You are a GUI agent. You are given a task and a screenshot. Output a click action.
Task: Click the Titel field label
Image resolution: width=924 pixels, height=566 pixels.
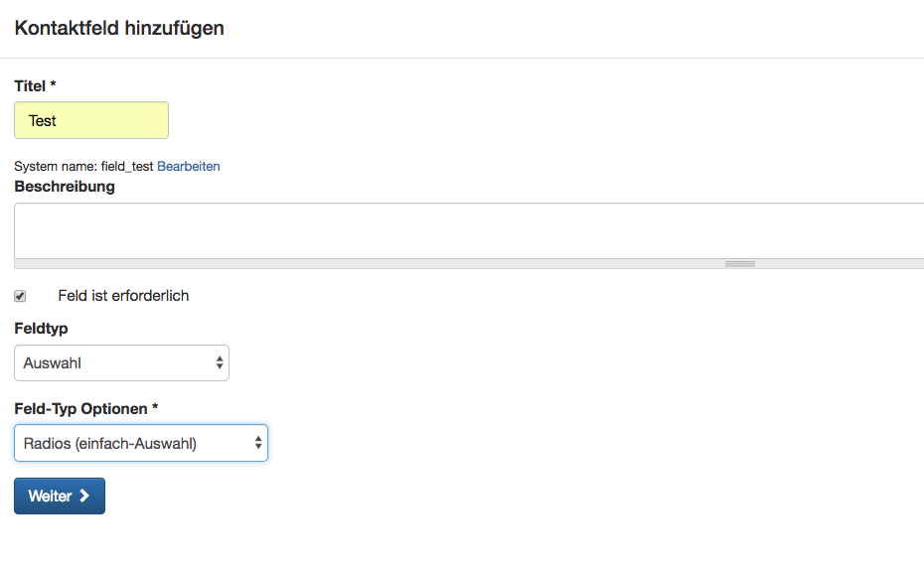pos(30,86)
